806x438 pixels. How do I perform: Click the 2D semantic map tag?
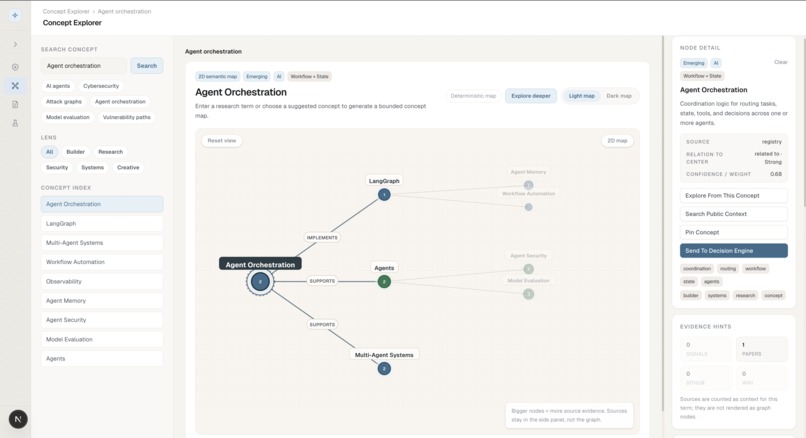(217, 77)
